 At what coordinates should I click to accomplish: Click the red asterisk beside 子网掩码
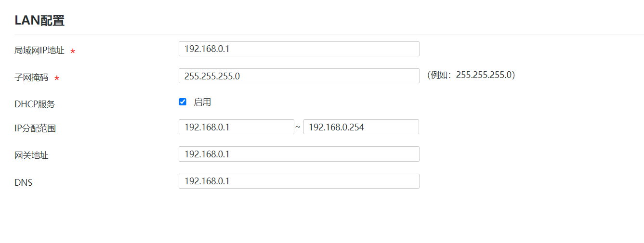[57, 78]
